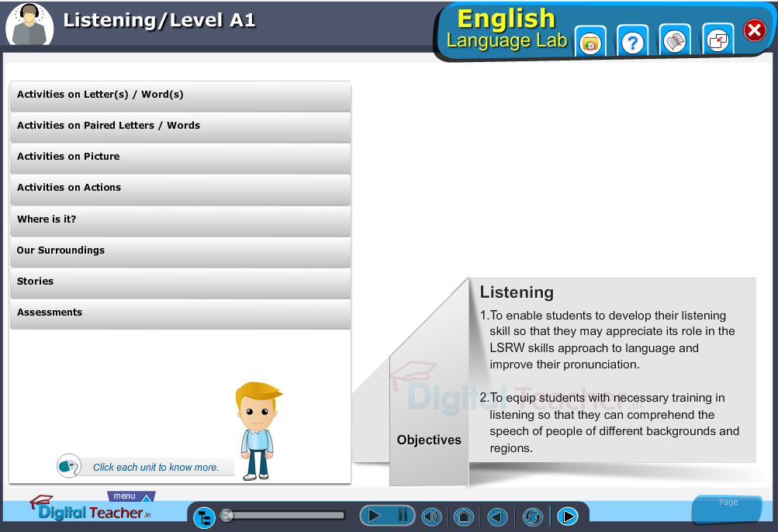Go to the next page arrow
778x532 pixels.
pyautogui.click(x=568, y=516)
